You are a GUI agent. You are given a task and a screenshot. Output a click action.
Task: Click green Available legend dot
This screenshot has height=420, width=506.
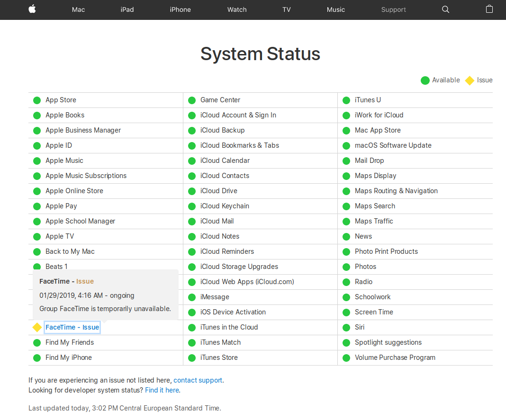(425, 80)
